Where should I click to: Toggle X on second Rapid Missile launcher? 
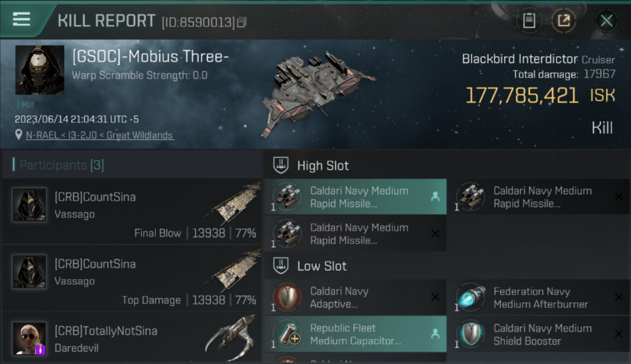(x=618, y=197)
